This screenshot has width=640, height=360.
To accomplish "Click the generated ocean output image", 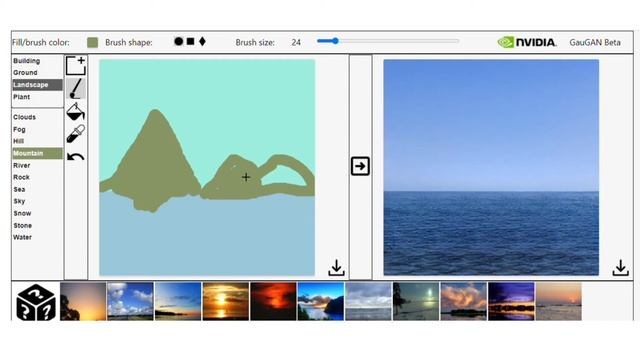I will 491,167.
